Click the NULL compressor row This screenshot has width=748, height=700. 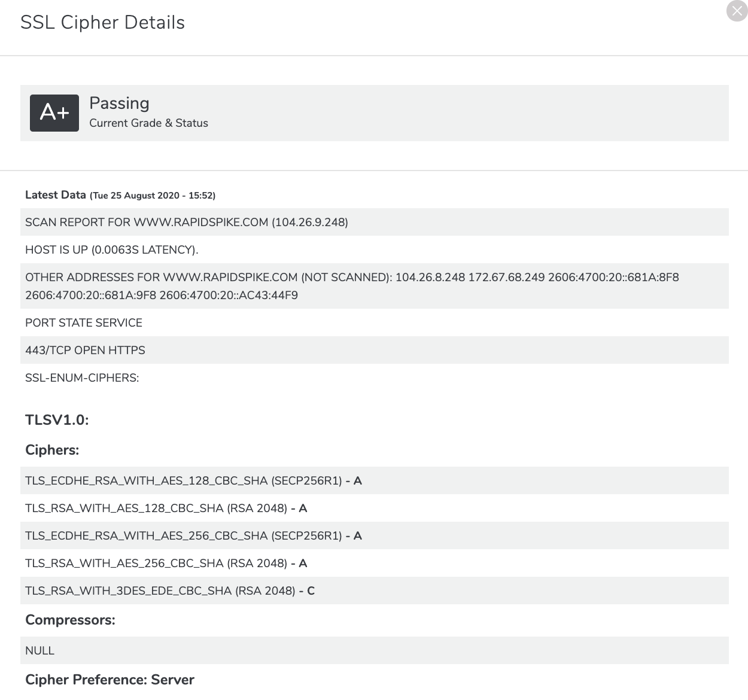coord(375,650)
